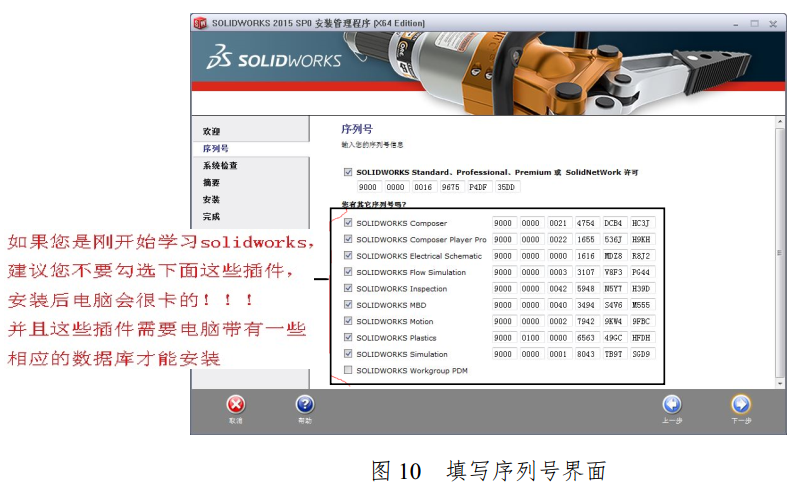Click the scrollbar down arrow
The width and height of the screenshot is (802, 488).
780,383
